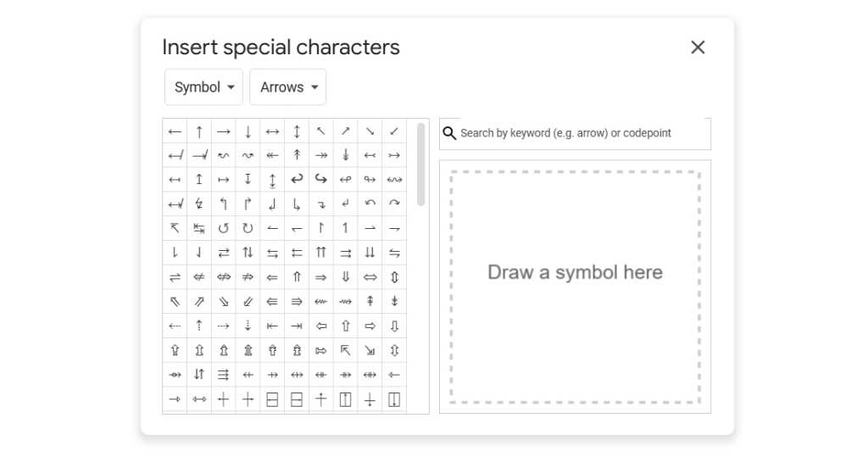Select the clockwise open circle arrow

pos(248,228)
